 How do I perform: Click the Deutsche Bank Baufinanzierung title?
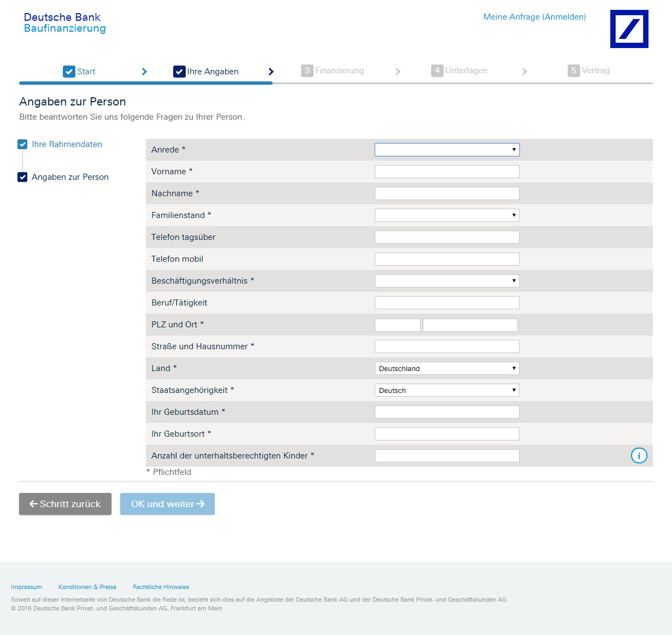coord(65,23)
